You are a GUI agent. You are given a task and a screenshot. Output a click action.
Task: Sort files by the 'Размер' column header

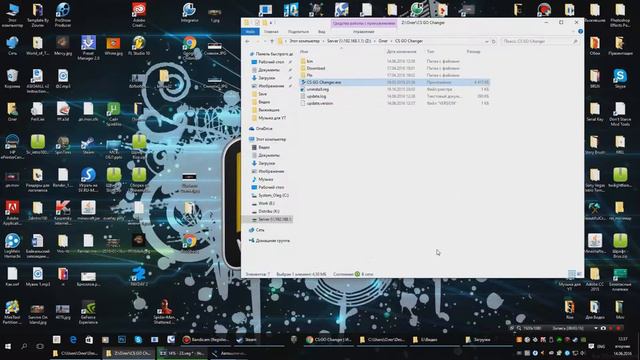[473, 52]
